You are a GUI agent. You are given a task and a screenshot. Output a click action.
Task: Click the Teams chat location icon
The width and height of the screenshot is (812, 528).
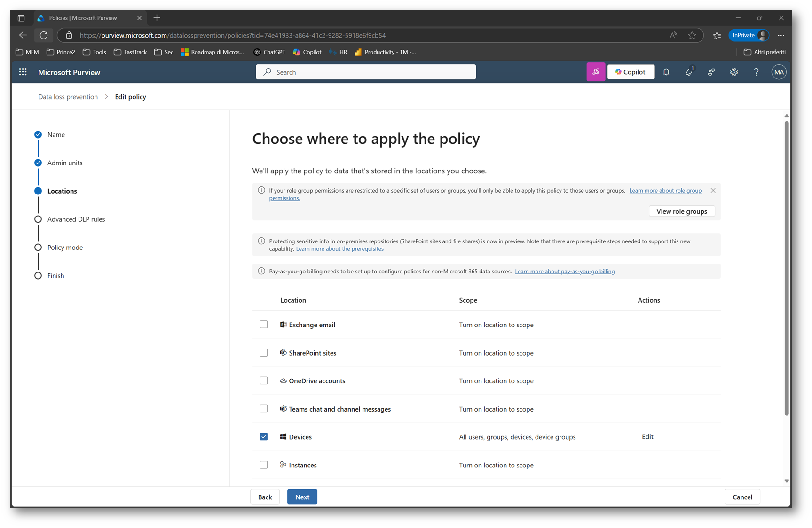pyautogui.click(x=283, y=409)
